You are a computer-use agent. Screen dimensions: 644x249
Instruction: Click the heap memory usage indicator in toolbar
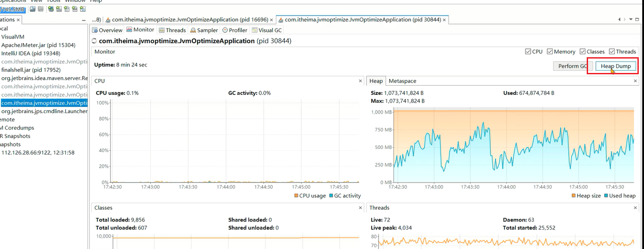[12, 9]
